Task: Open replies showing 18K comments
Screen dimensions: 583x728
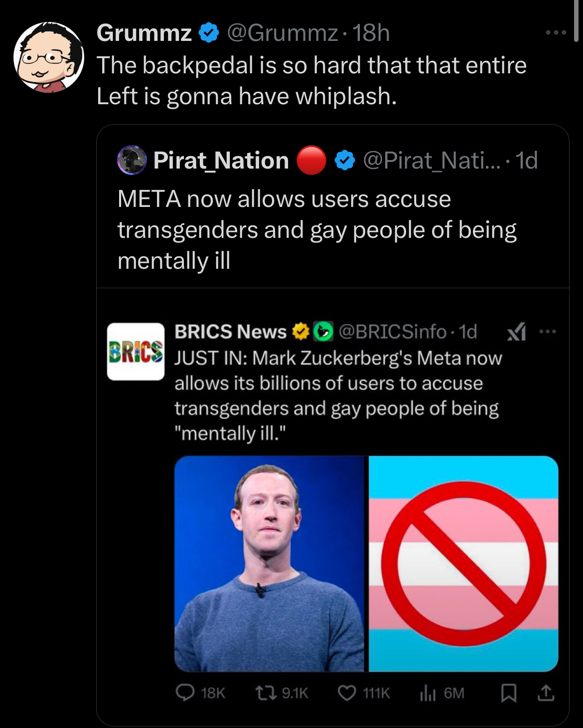Action: [x=201, y=693]
